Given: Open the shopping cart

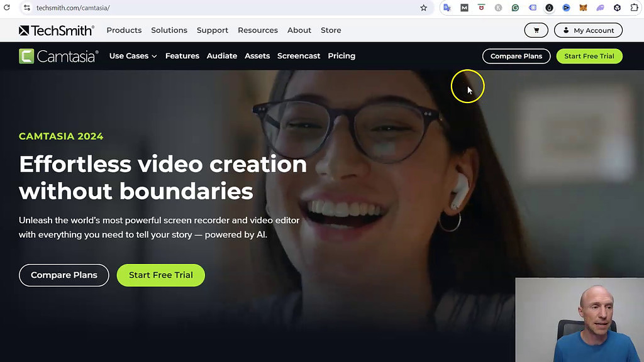Looking at the screenshot, I should click(x=536, y=30).
